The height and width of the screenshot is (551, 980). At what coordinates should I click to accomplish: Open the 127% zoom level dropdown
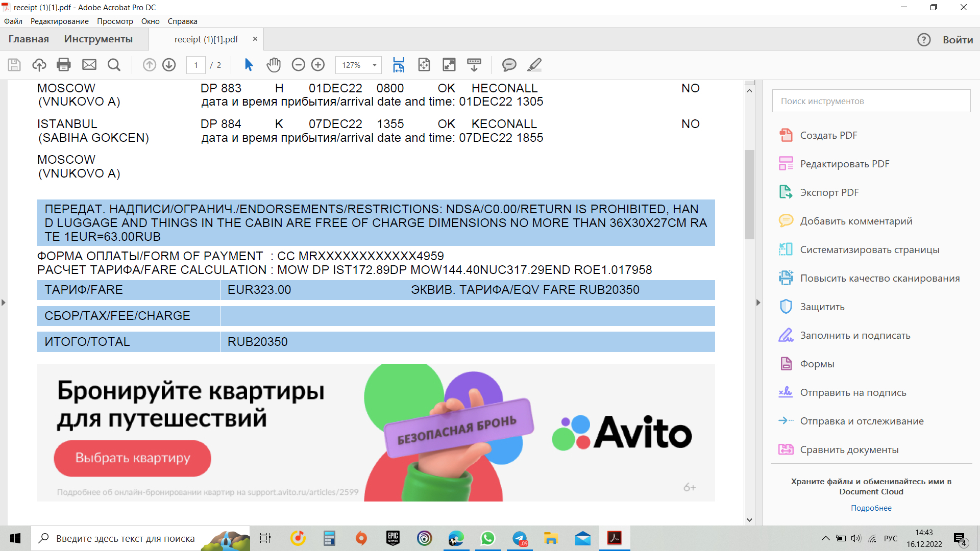(375, 65)
